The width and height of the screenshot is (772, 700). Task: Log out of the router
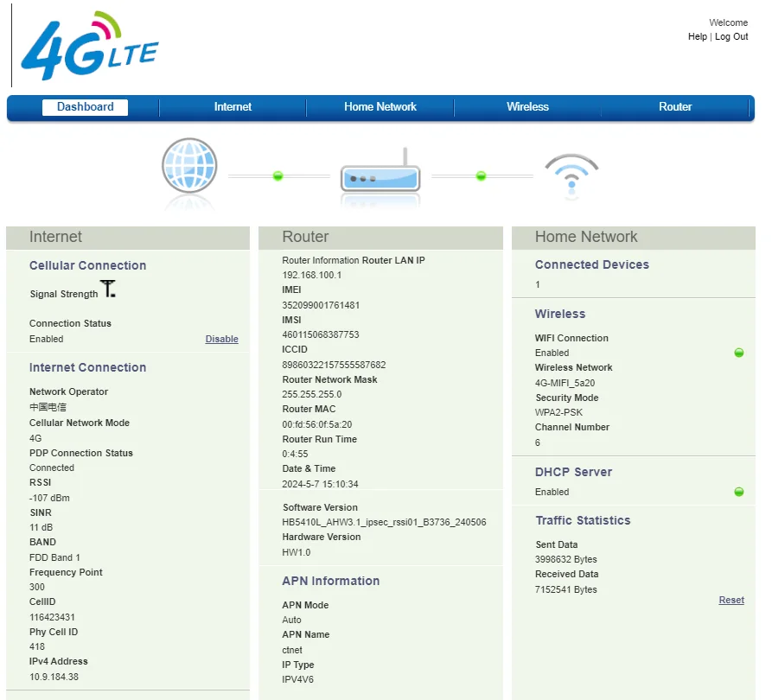(731, 37)
